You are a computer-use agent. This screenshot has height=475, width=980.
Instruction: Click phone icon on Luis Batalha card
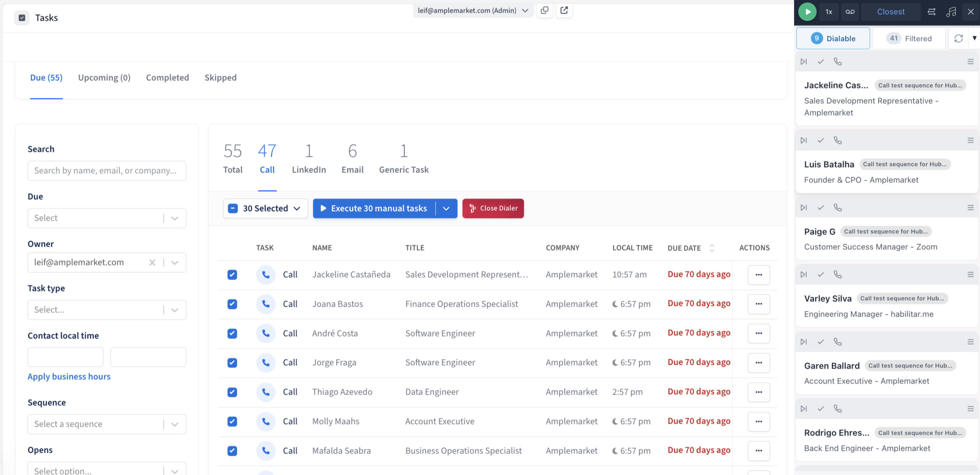838,140
